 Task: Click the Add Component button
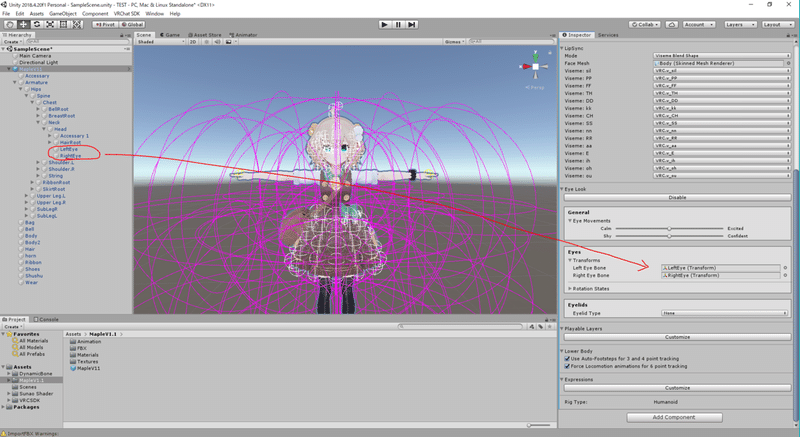[x=674, y=417]
